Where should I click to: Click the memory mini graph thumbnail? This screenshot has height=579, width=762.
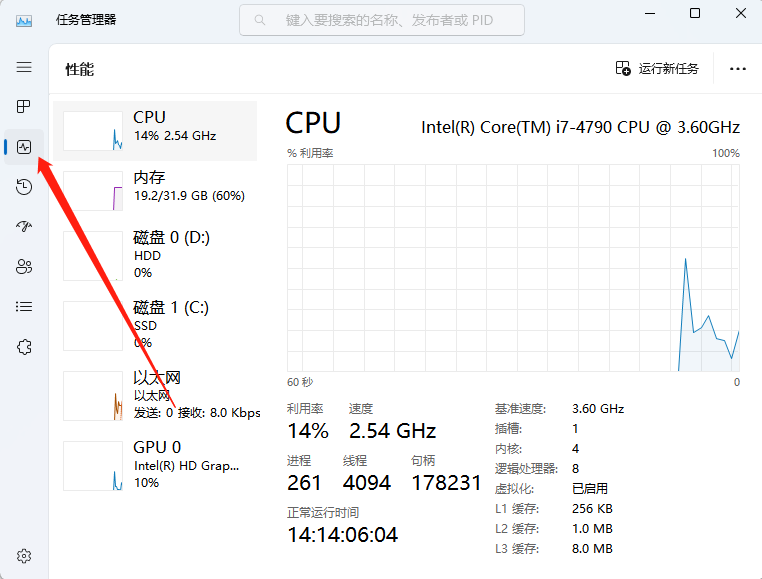coord(93,191)
